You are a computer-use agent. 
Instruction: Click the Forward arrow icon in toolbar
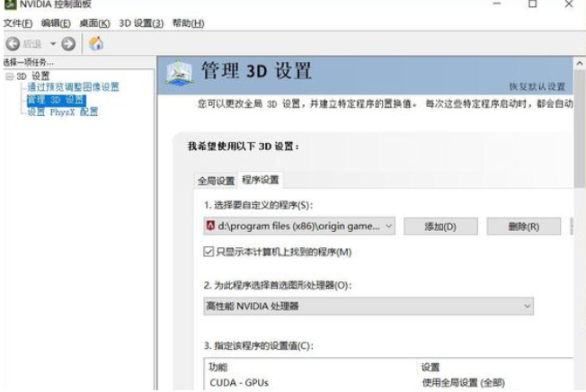68,44
